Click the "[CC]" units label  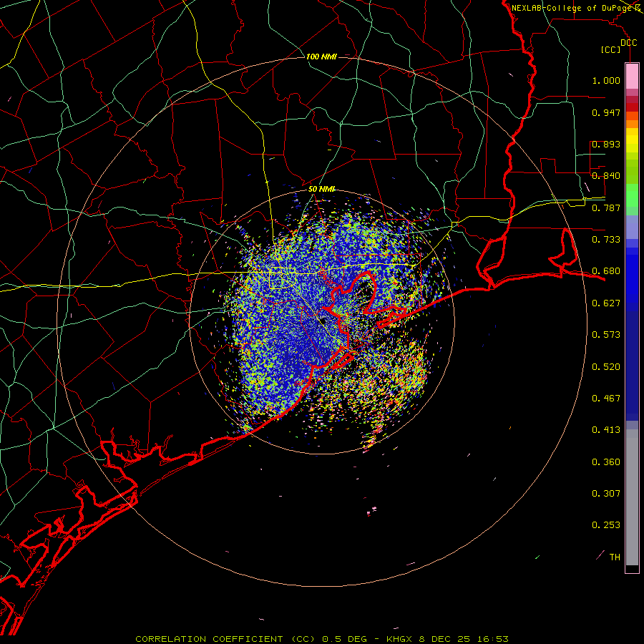click(611, 49)
